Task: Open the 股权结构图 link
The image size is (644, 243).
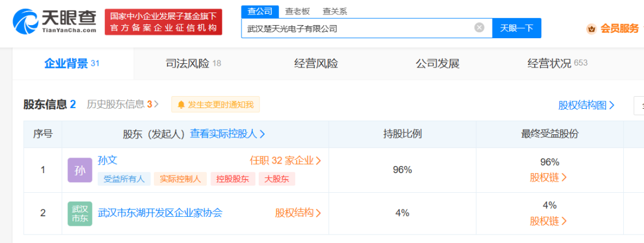Action: tap(587, 105)
